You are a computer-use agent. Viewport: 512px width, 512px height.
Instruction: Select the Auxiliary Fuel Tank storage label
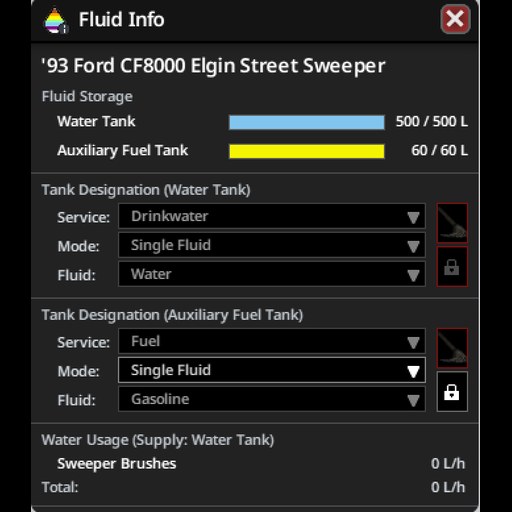(122, 150)
